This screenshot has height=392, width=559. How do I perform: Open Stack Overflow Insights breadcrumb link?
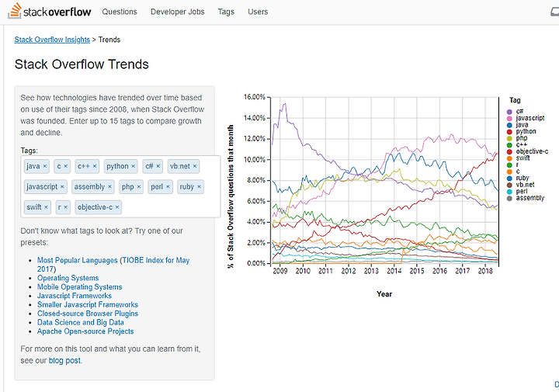[x=52, y=40]
